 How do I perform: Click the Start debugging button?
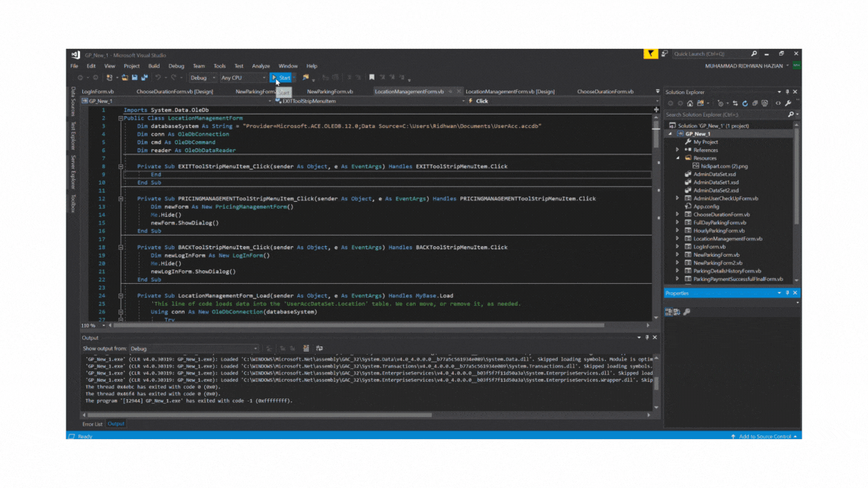(x=281, y=78)
